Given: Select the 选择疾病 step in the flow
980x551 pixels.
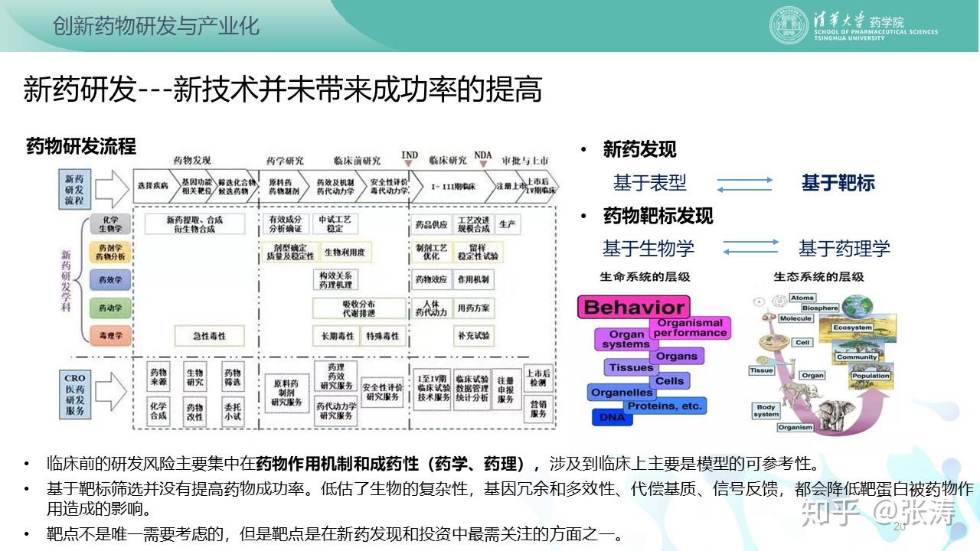Looking at the screenshot, I should point(152,187).
